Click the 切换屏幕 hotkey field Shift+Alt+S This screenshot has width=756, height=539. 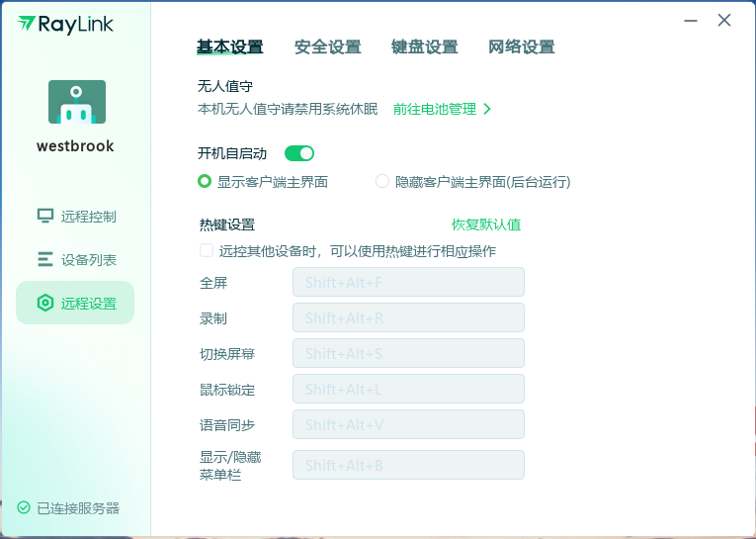coord(408,353)
